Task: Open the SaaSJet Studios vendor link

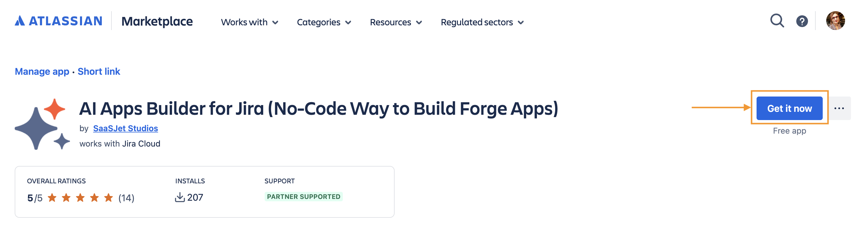Action: pos(125,129)
